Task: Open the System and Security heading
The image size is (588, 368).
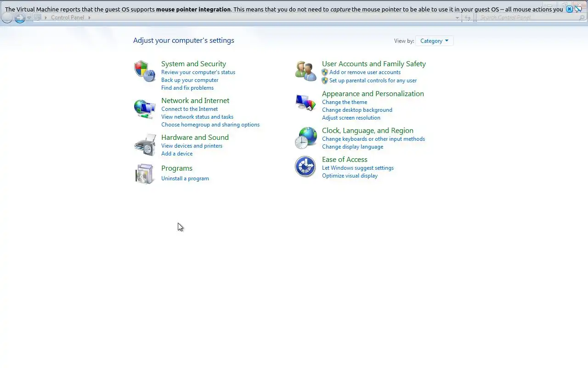Action: point(193,64)
